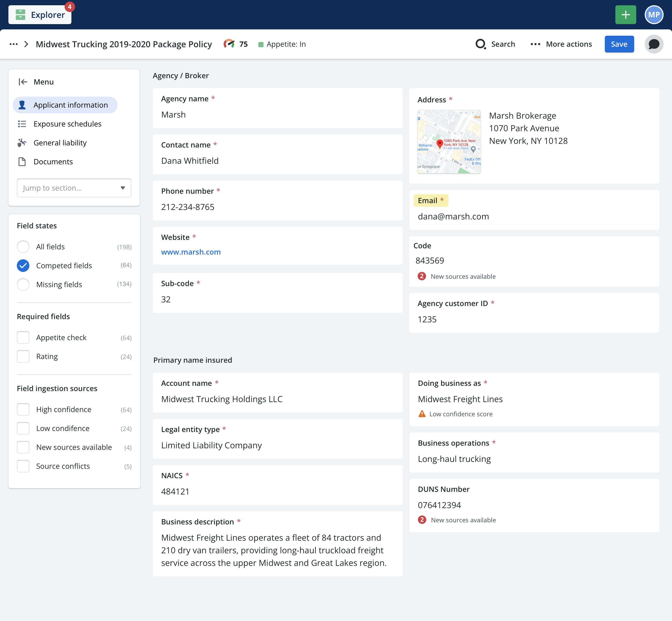Screen dimensions: 672x621
Task: Open Search in the header
Action: (495, 44)
